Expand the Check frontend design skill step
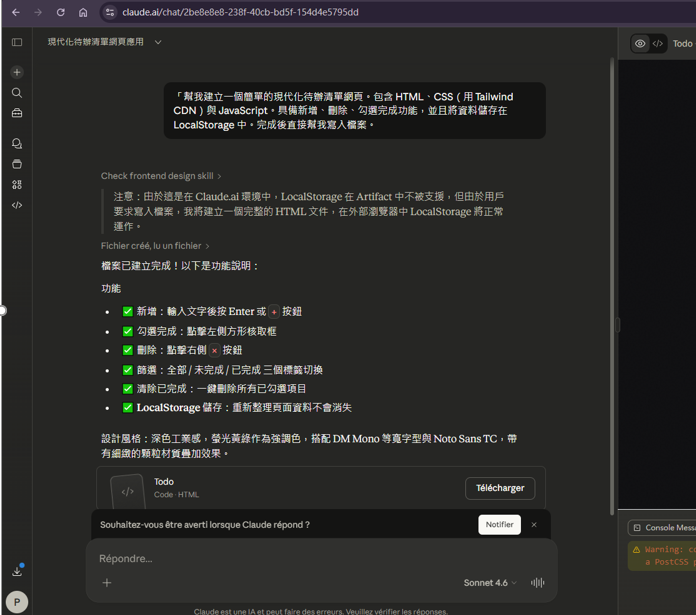Image resolution: width=696 pixels, height=615 pixels. tap(161, 176)
